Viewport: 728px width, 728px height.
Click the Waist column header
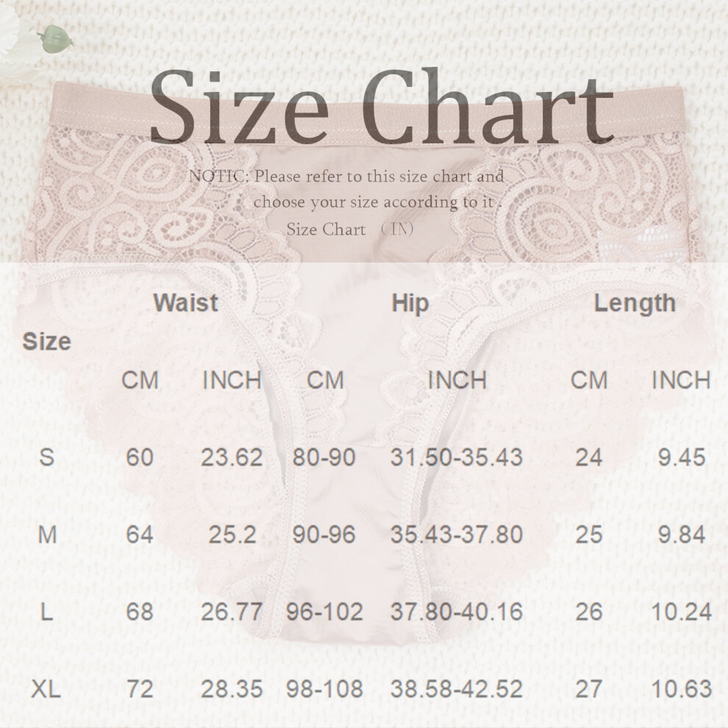click(186, 303)
